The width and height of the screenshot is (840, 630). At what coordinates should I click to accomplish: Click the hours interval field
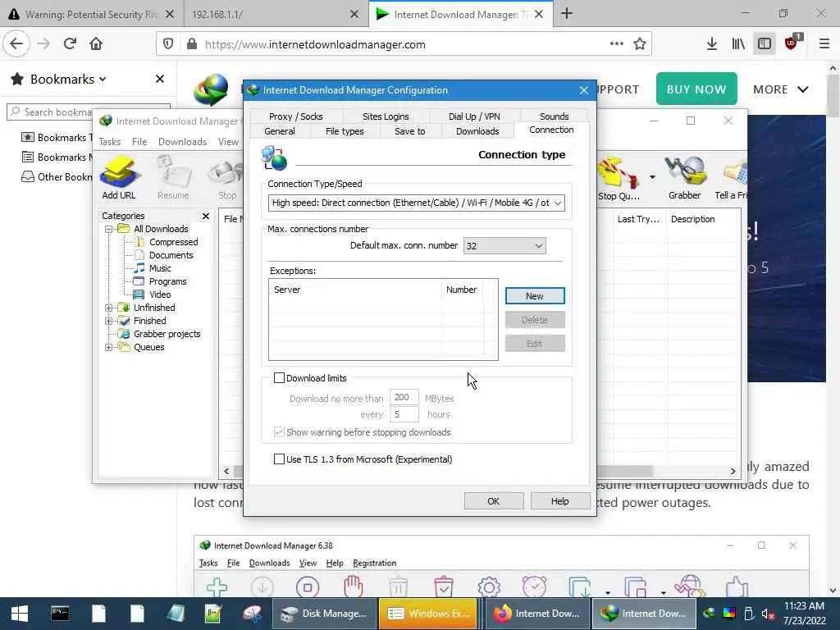pos(404,414)
